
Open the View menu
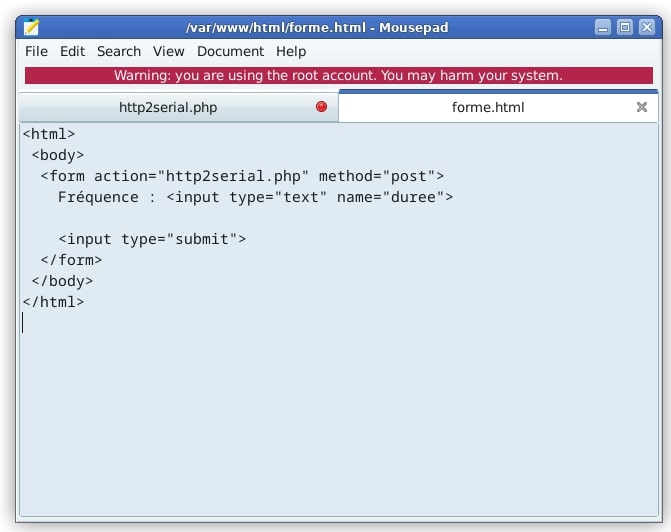click(169, 51)
